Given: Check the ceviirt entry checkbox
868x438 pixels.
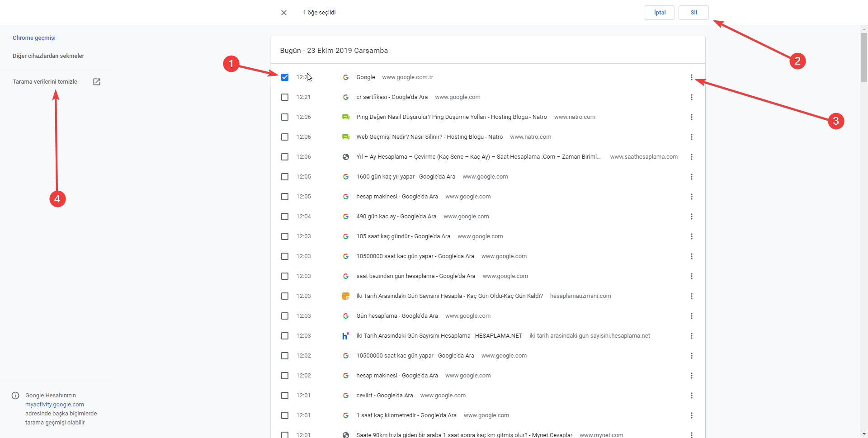Looking at the screenshot, I should coord(285,396).
